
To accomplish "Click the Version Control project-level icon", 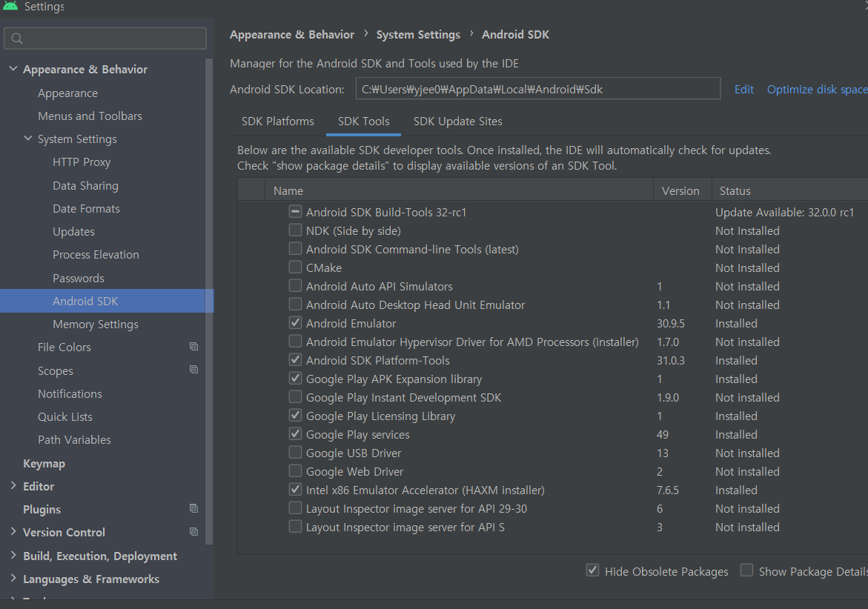I will [x=193, y=531].
